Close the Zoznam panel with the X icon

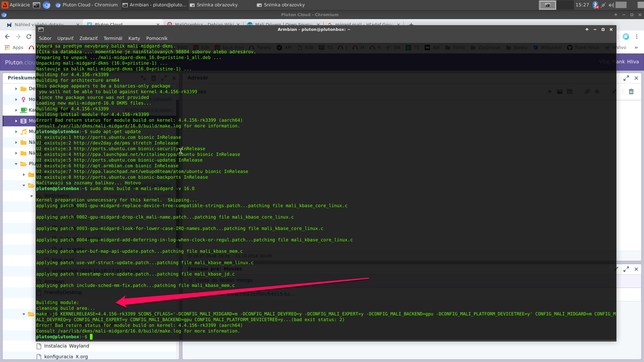pyautogui.click(x=636, y=269)
